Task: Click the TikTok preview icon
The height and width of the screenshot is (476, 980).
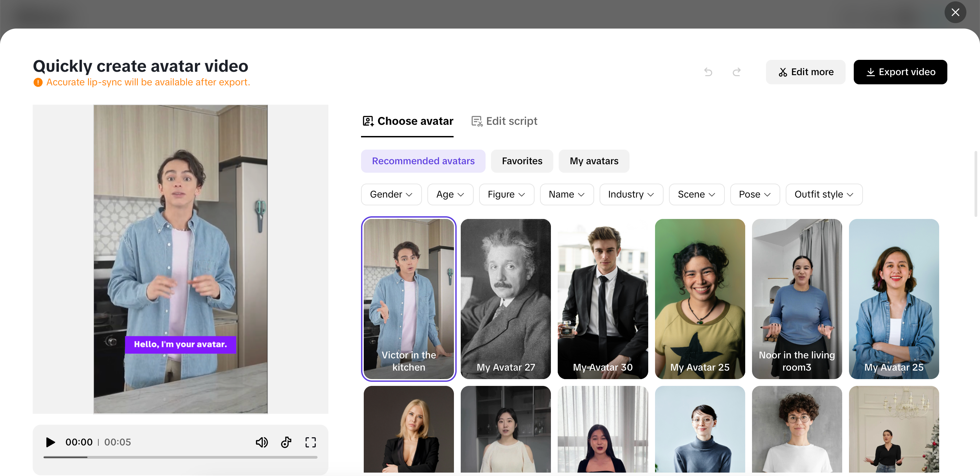Action: (x=286, y=442)
